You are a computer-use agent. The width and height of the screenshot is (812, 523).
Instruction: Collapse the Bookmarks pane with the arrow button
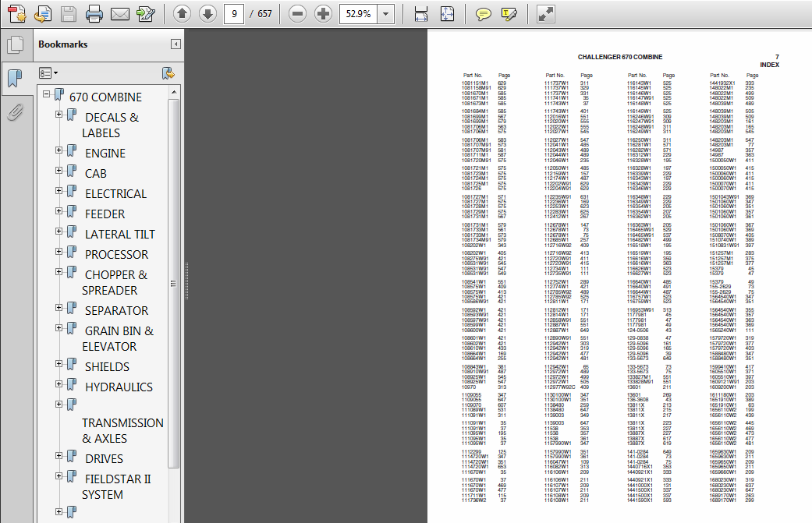coord(176,44)
